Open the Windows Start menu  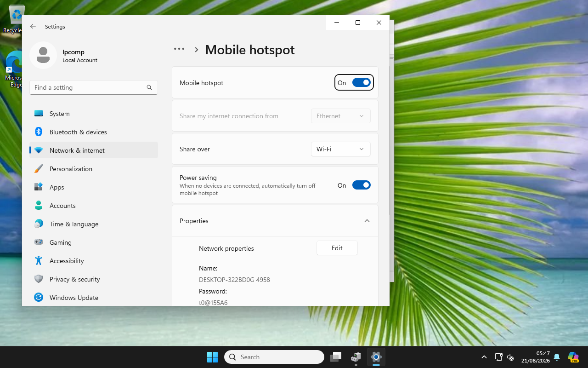point(212,357)
